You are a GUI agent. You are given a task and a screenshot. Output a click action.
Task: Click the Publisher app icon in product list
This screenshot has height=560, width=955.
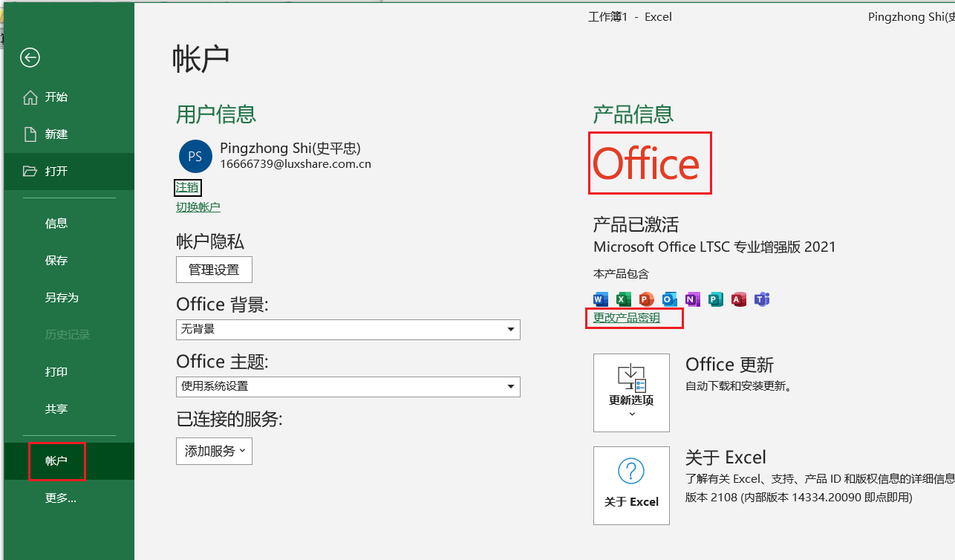[x=715, y=299]
